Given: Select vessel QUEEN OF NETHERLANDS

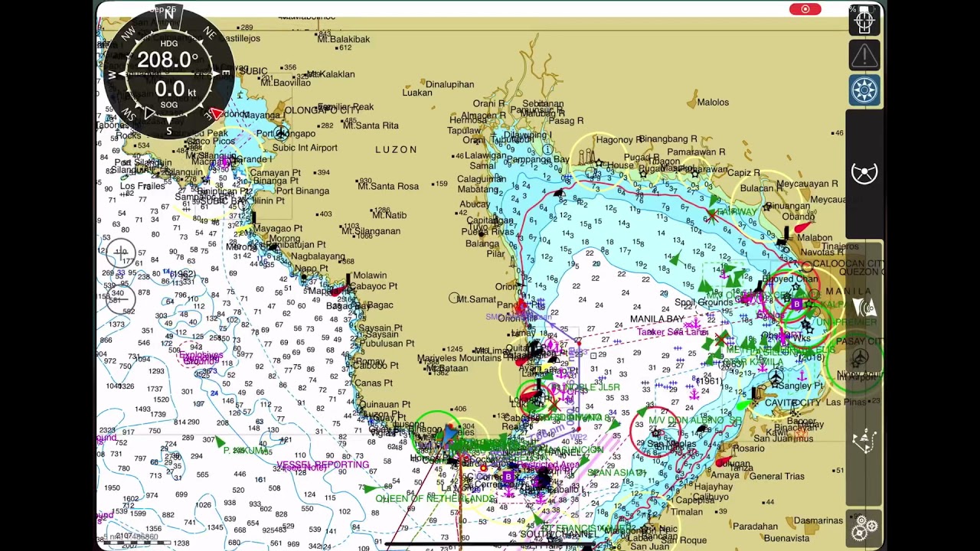Looking at the screenshot, I should pyautogui.click(x=436, y=498).
